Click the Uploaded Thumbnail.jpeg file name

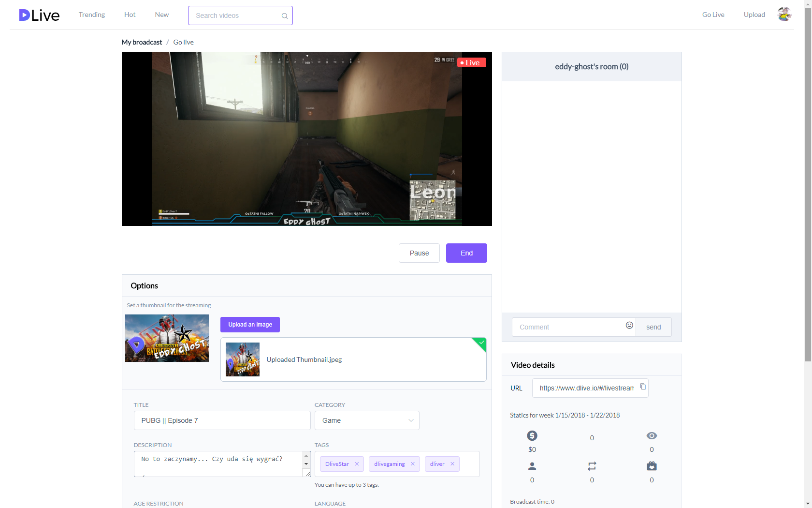[304, 359]
